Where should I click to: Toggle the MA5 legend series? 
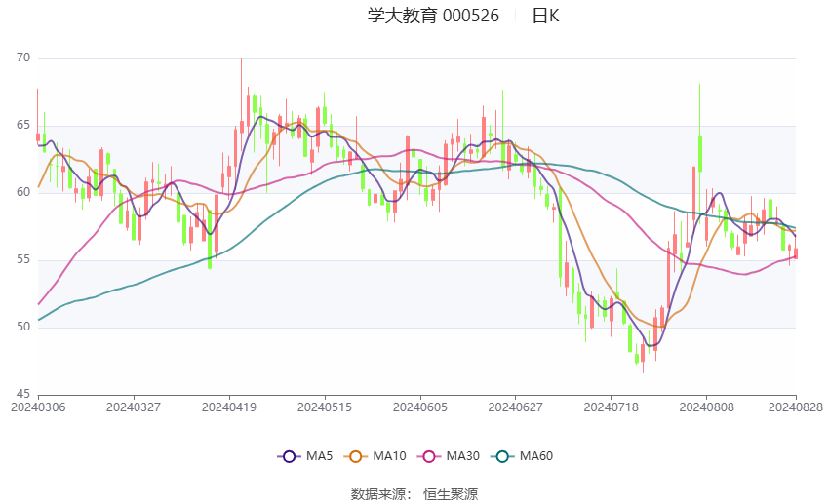coord(305,456)
